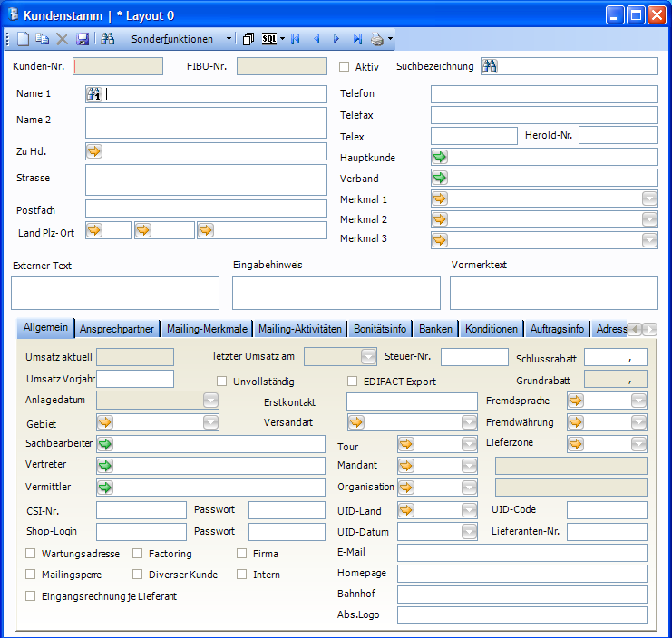Image resolution: width=672 pixels, height=638 pixels.
Task: Enable the Aktiv checkbox
Action: click(344, 66)
